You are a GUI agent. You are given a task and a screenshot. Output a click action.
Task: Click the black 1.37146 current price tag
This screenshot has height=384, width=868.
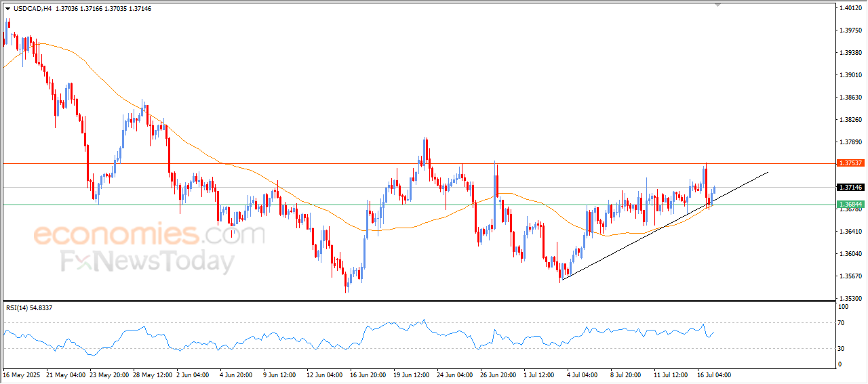point(850,187)
